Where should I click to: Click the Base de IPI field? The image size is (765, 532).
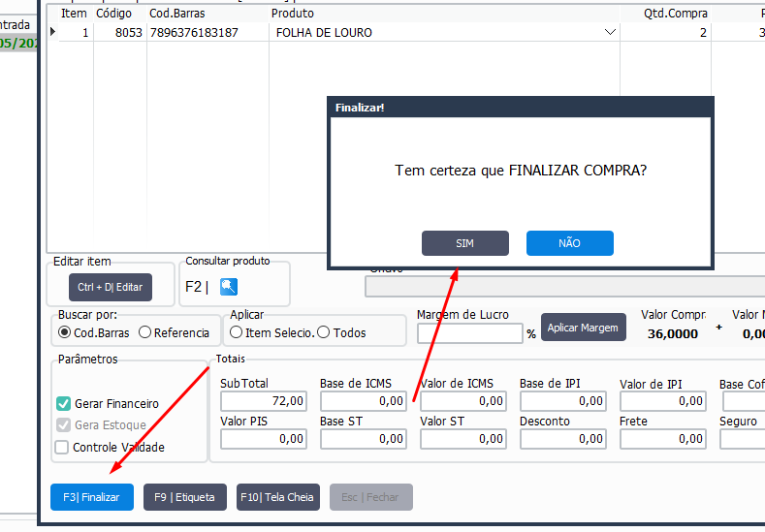point(563,401)
